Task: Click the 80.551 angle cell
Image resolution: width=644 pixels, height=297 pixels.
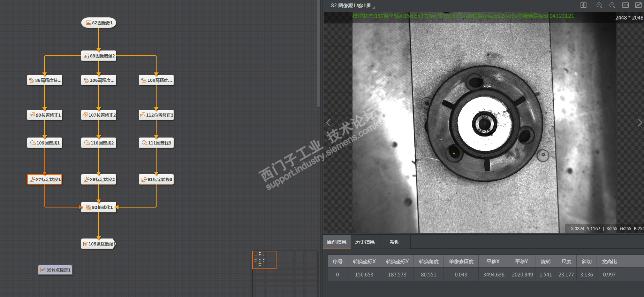Action: click(429, 274)
